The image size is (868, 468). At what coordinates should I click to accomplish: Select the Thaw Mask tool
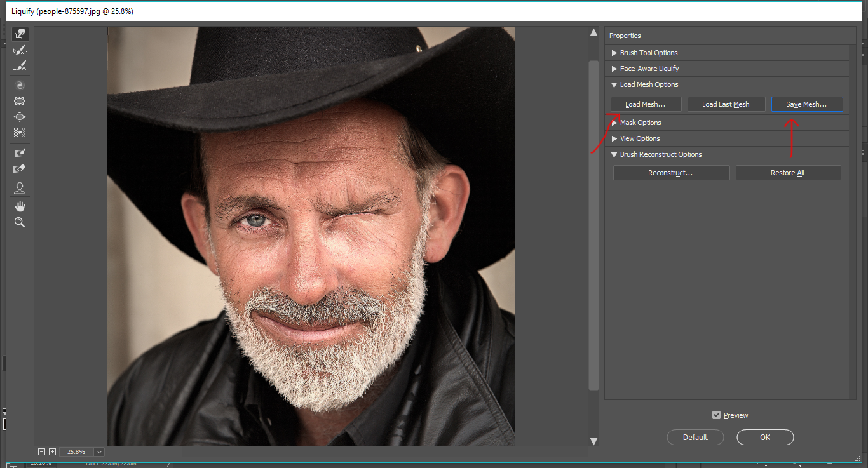20,168
